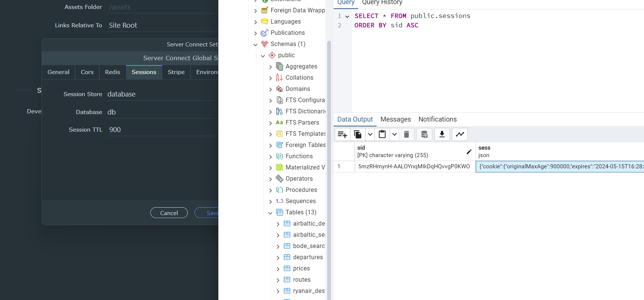The width and height of the screenshot is (644, 300).
Task: Click the Materialized Views icon
Action: [279, 167]
